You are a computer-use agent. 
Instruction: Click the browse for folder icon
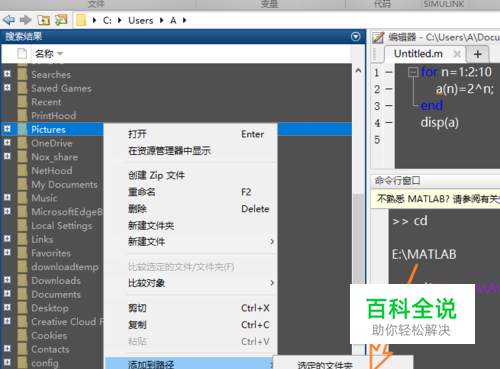[61, 20]
